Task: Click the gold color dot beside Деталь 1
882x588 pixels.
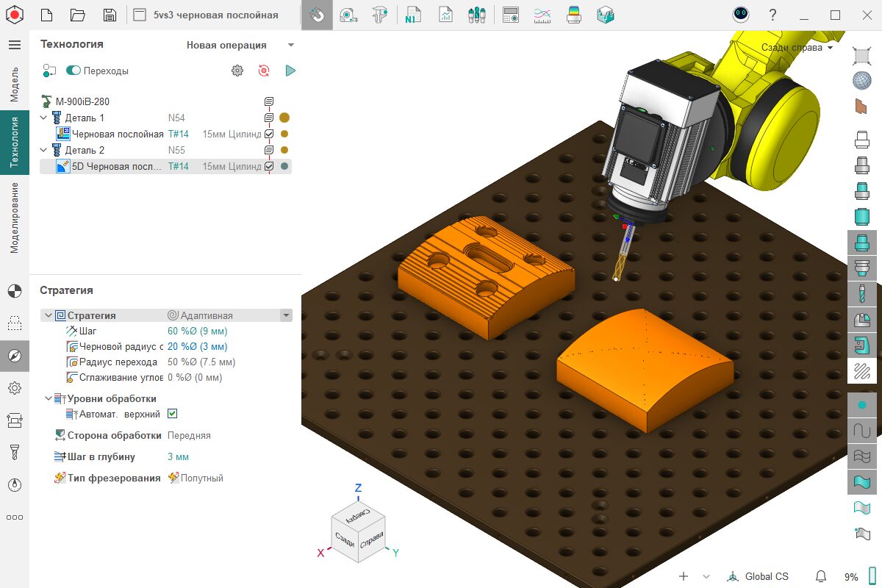Action: pyautogui.click(x=284, y=118)
